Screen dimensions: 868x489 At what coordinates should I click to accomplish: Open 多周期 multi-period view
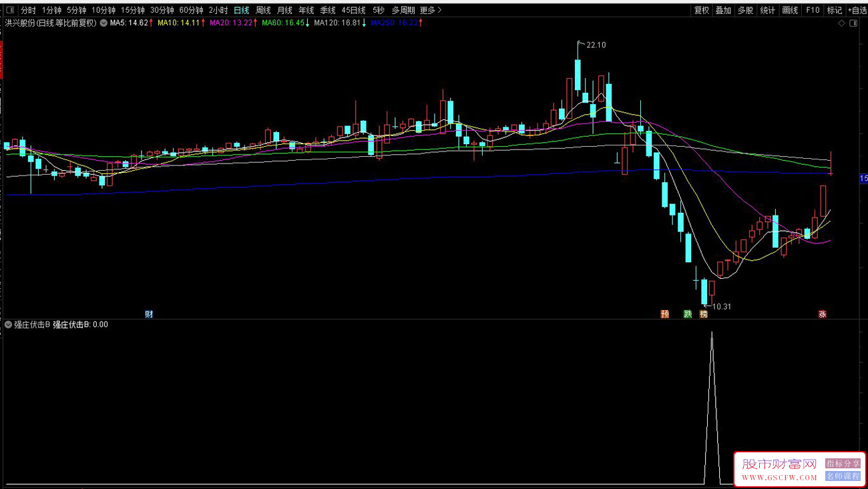coord(403,11)
